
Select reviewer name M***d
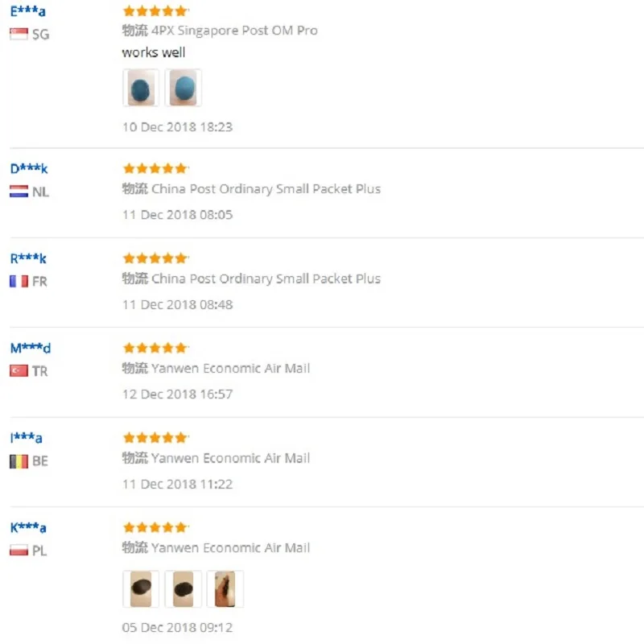31,348
